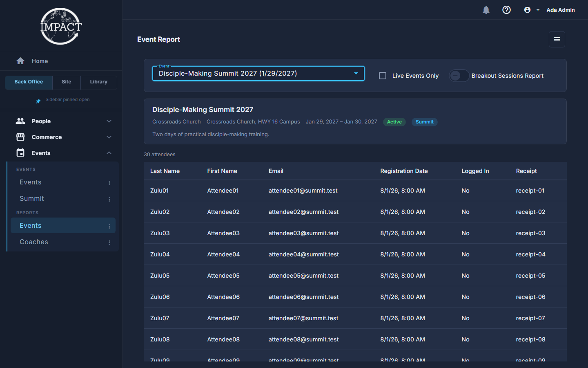Click the email attendee03@summit.test

point(304,233)
